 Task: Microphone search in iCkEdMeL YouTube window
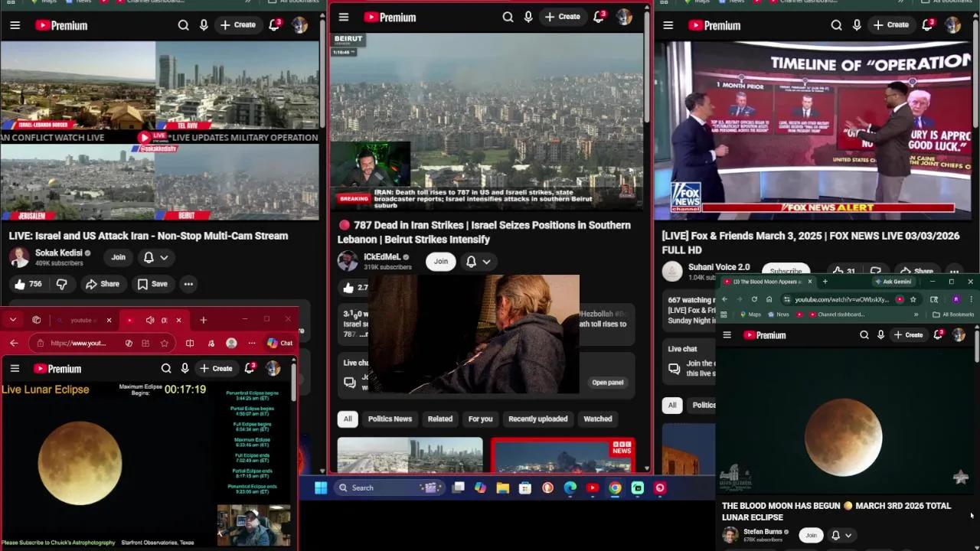pyautogui.click(x=528, y=17)
